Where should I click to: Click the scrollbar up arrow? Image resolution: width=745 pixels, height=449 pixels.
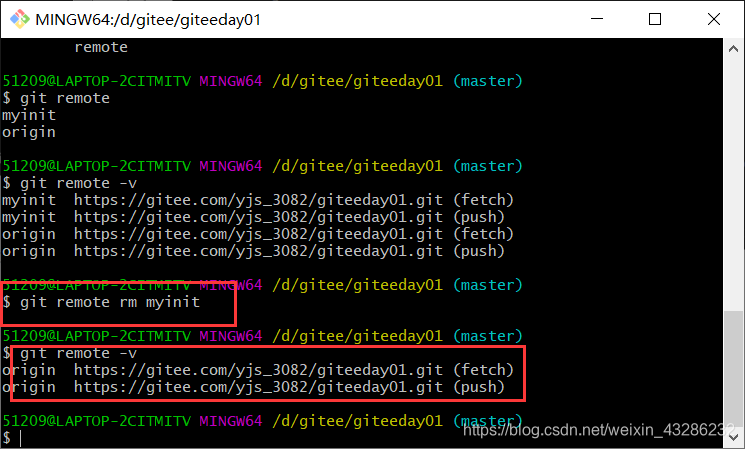point(733,49)
